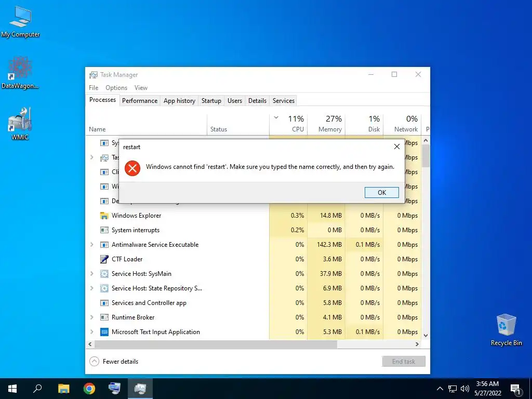Expand Antimalware Service Executable row
Image resolution: width=532 pixels, height=399 pixels.
91,245
